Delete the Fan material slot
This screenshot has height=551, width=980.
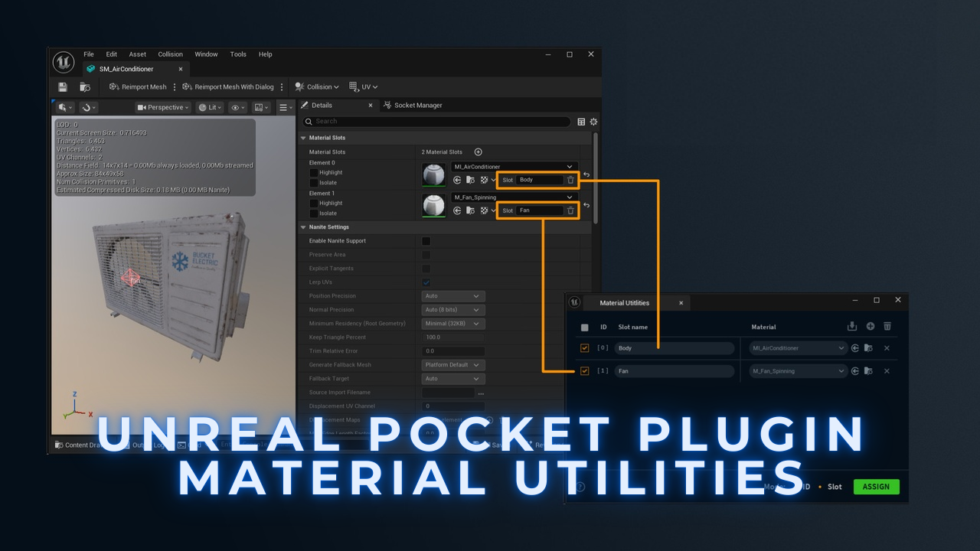(570, 210)
